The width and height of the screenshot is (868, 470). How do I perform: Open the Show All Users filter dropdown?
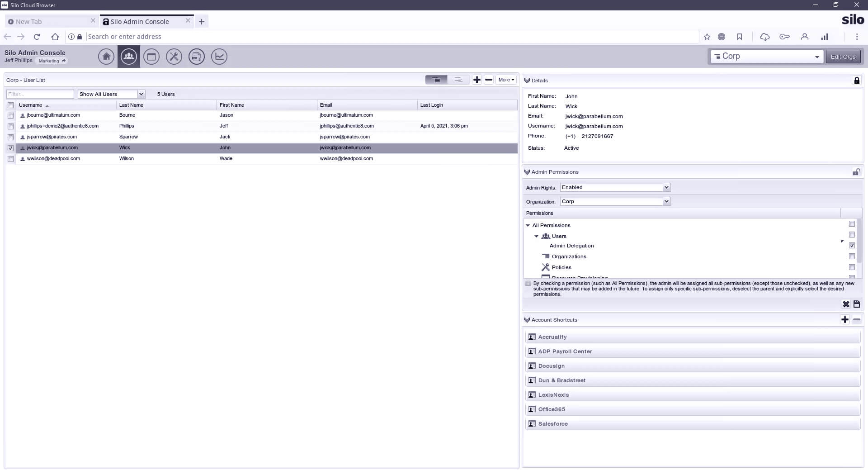(x=111, y=94)
